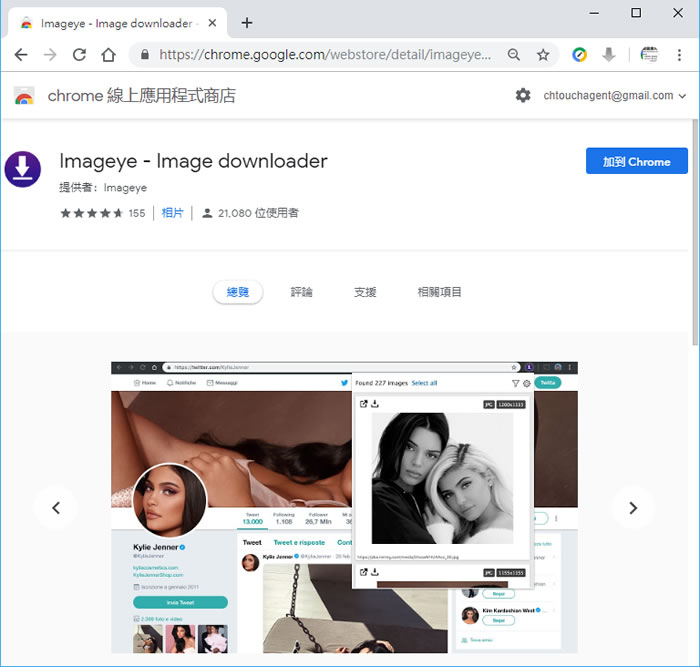Switch to the 評論 tab
Image resolution: width=700 pixels, height=668 pixels.
pos(301,292)
